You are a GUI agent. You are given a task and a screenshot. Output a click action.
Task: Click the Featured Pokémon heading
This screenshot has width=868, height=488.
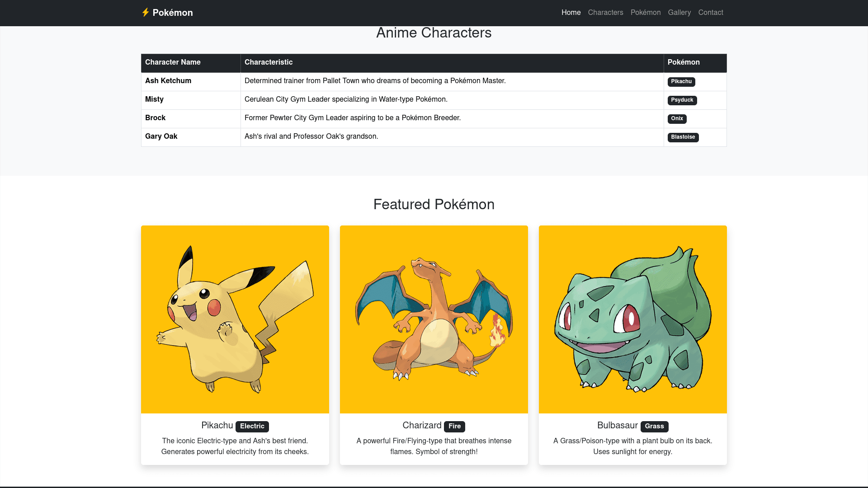tap(434, 205)
